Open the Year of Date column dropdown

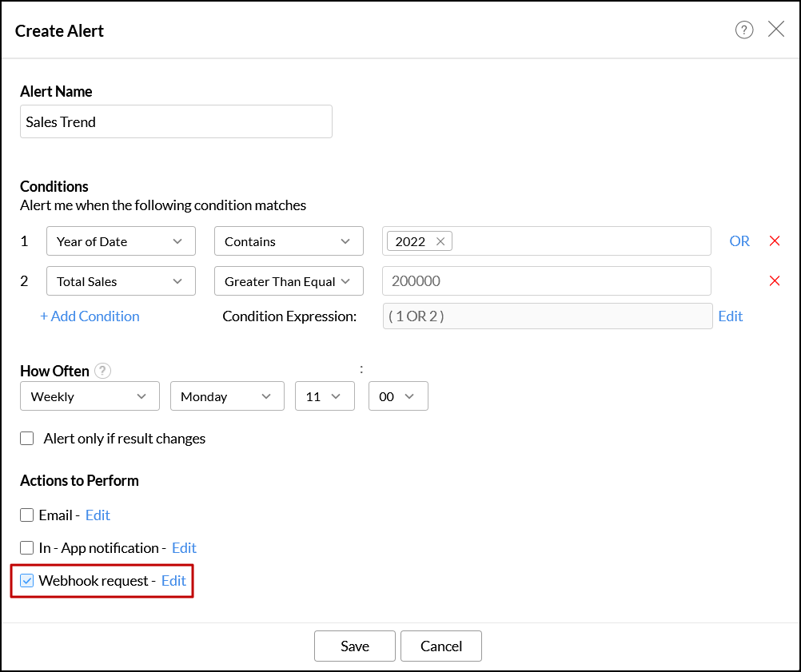tap(121, 241)
